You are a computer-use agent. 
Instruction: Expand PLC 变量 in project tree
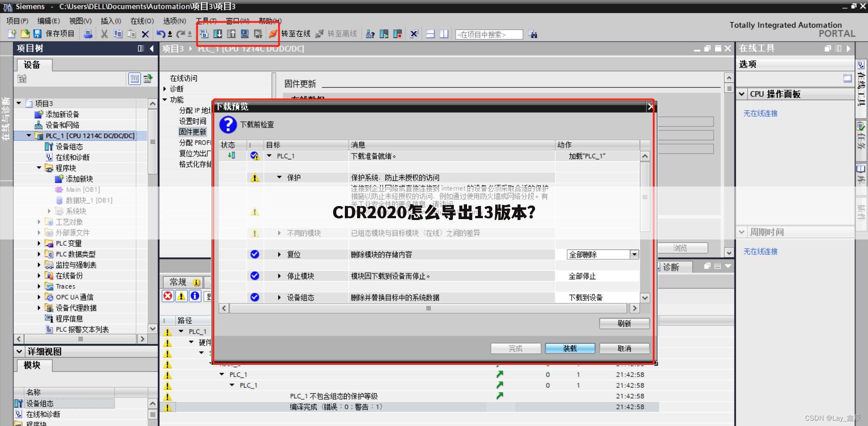[x=39, y=244]
